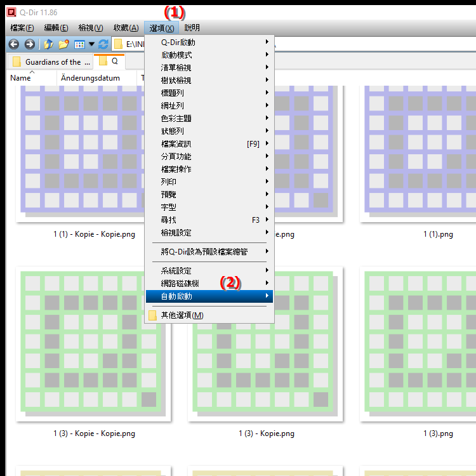Choose 將Q-Dir設為預設檔案總管 menu entry
Screen dimensions: 476x476
(209, 252)
